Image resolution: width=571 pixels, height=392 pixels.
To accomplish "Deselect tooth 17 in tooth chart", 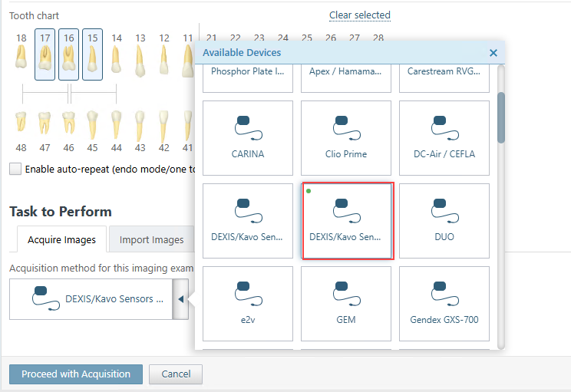I will (x=45, y=54).
